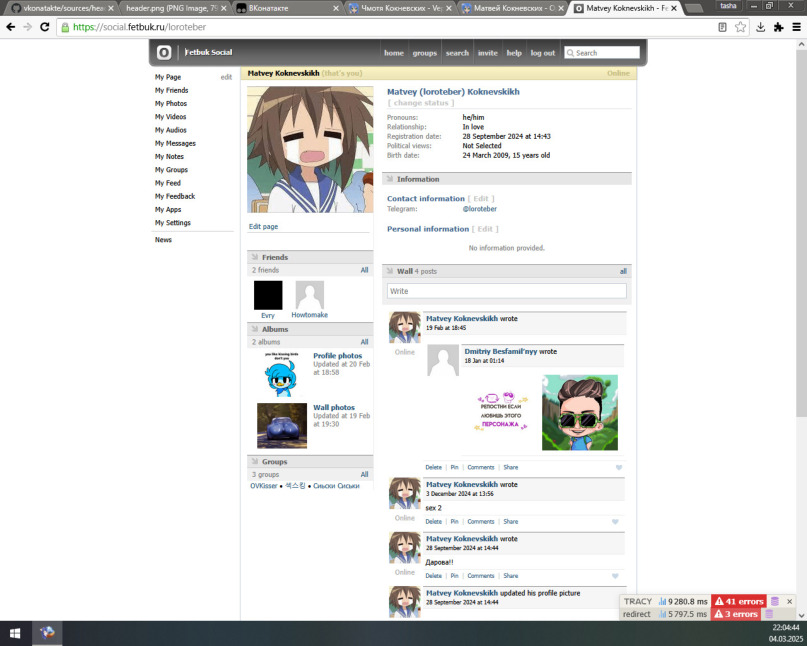Like the 'sex 2' post with the heart icon

click(x=615, y=521)
